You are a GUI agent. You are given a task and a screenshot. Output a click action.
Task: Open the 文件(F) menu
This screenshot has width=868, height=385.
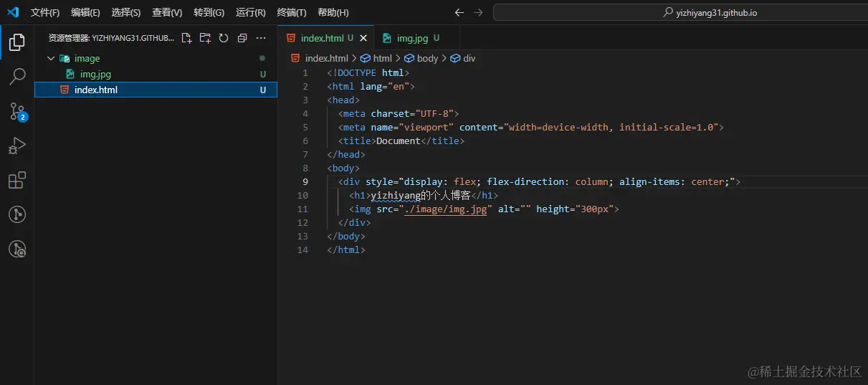pos(45,12)
